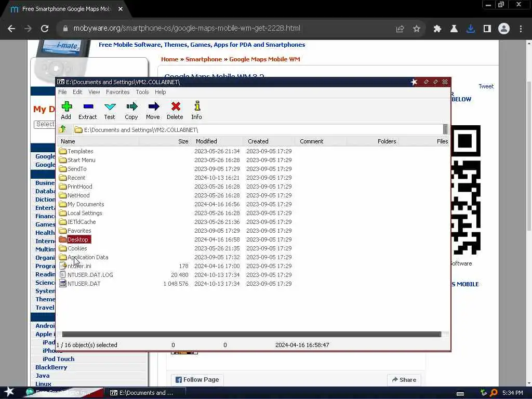Open the taskbar start star icon
Viewport: 532px width, 399px height.
tap(9, 392)
